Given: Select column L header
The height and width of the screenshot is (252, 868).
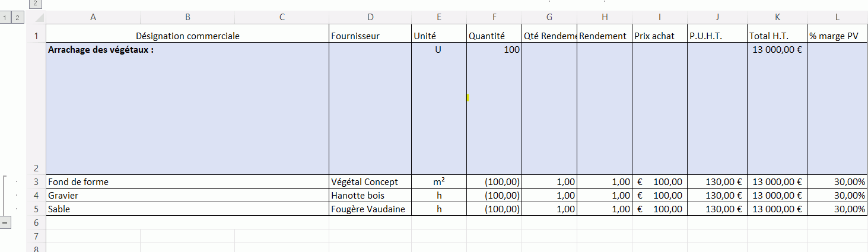Looking at the screenshot, I should 837,18.
